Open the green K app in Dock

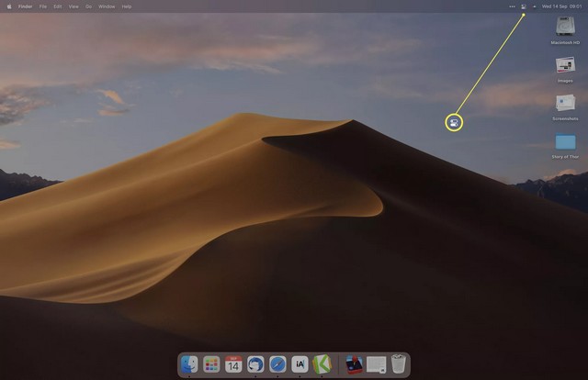322,364
